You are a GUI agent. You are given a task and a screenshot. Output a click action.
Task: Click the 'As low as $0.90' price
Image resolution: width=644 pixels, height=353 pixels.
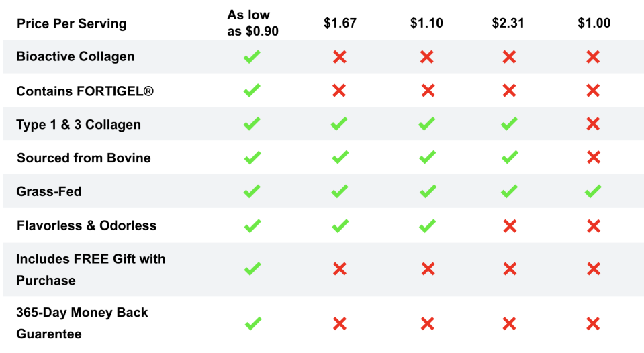[252, 23]
